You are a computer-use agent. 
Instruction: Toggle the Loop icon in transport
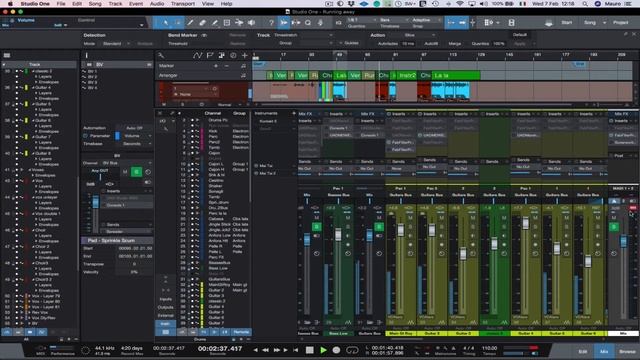pyautogui.click(x=352, y=350)
